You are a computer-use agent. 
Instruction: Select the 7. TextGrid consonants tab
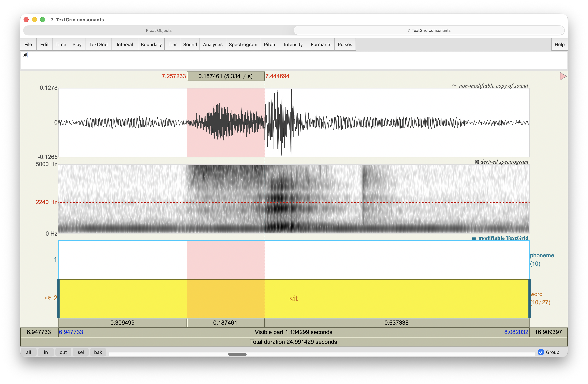coord(429,30)
